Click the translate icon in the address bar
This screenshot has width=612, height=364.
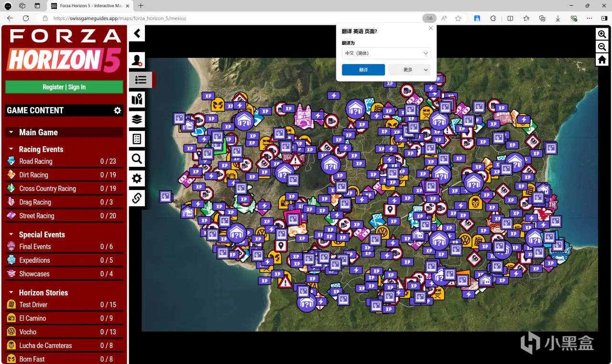coord(429,18)
